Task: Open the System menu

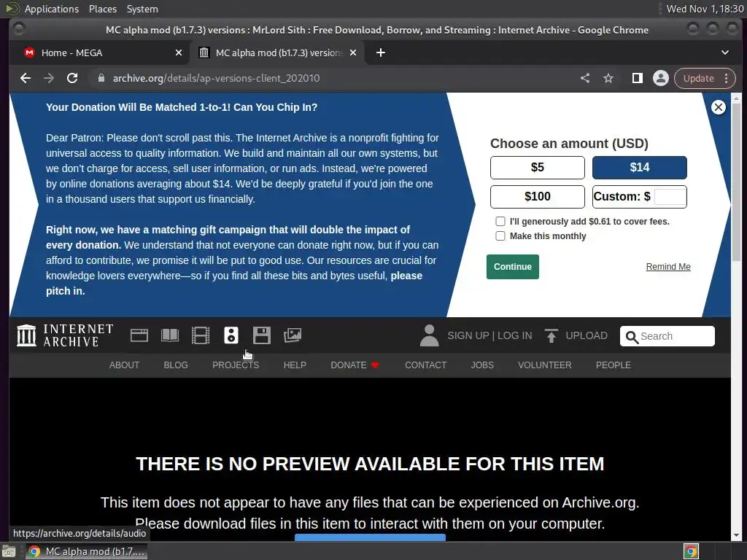Action: click(x=142, y=9)
